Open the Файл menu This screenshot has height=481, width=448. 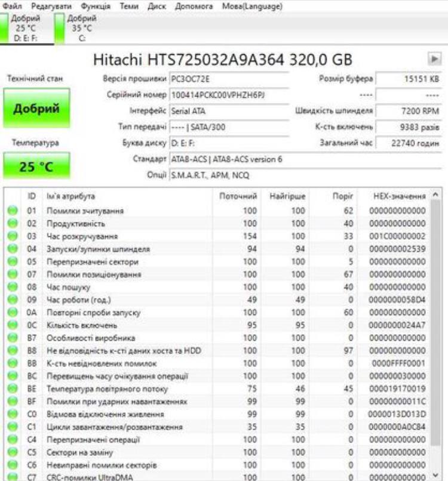click(x=13, y=6)
